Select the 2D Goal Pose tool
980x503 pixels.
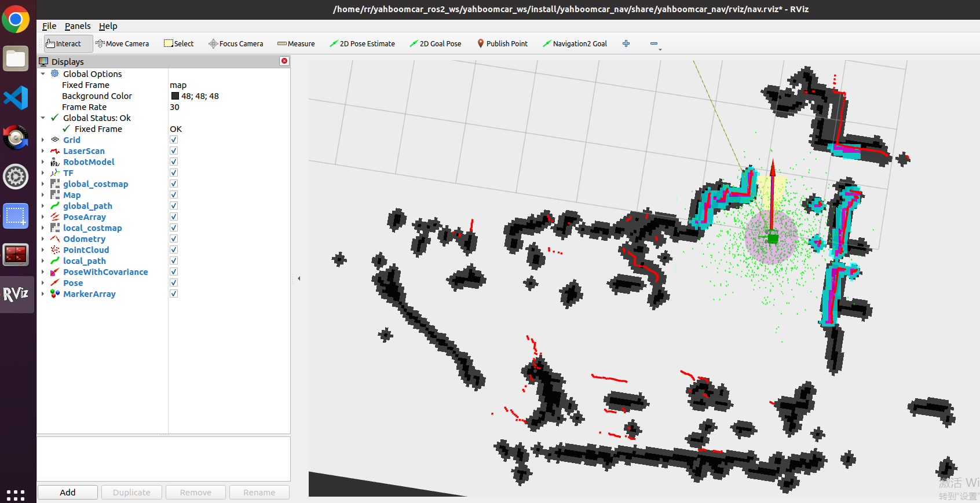[436, 43]
